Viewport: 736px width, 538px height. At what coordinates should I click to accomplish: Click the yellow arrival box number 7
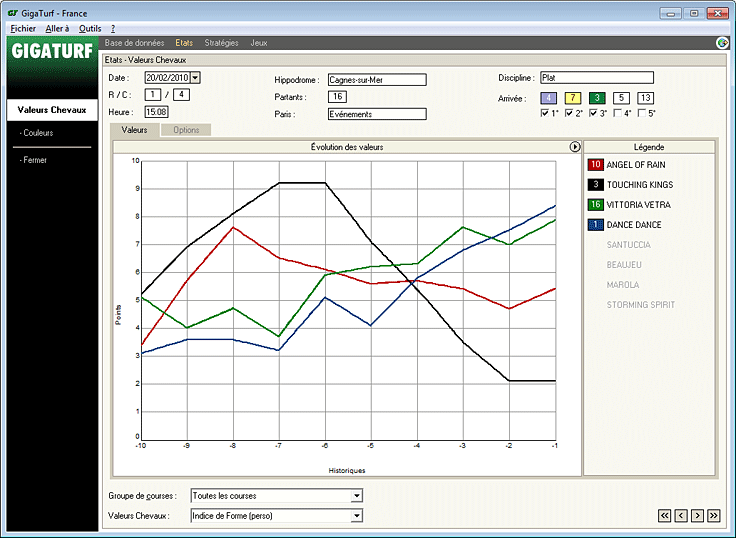573,98
